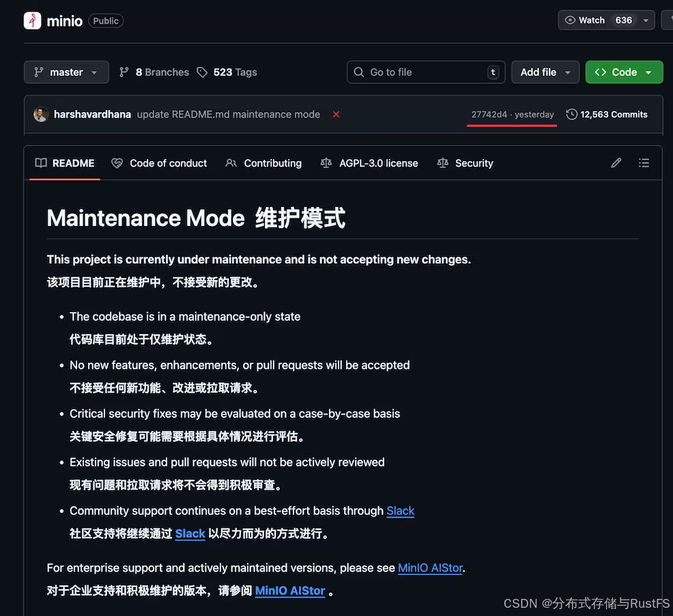Click the history clock icon beside Commits
The height and width of the screenshot is (616, 673).
tap(571, 114)
